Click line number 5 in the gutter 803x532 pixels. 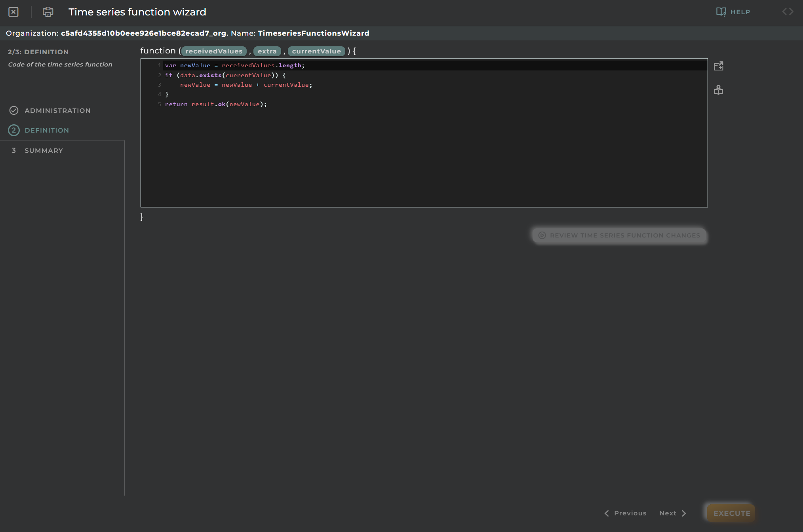(x=160, y=104)
